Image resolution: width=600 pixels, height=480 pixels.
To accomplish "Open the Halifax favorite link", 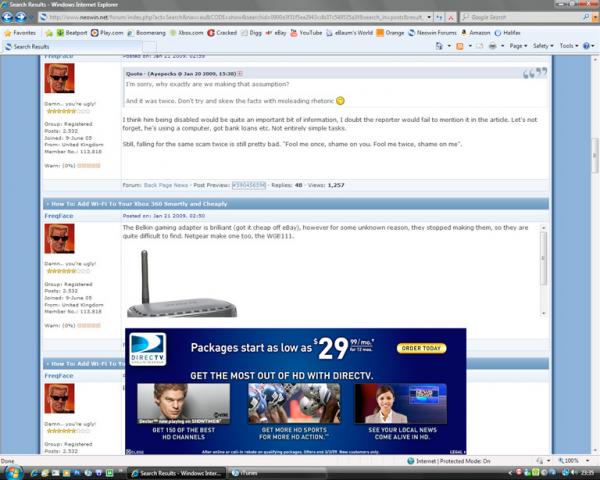I will tap(507, 33).
